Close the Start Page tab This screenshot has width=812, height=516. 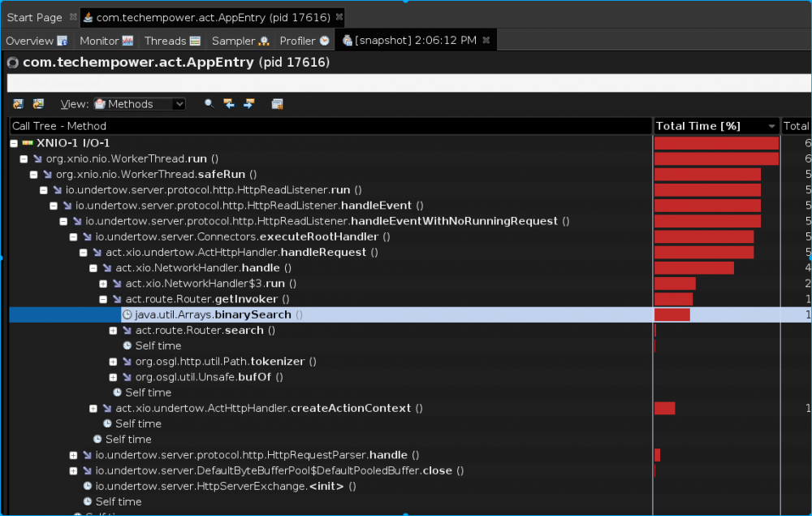[73, 17]
